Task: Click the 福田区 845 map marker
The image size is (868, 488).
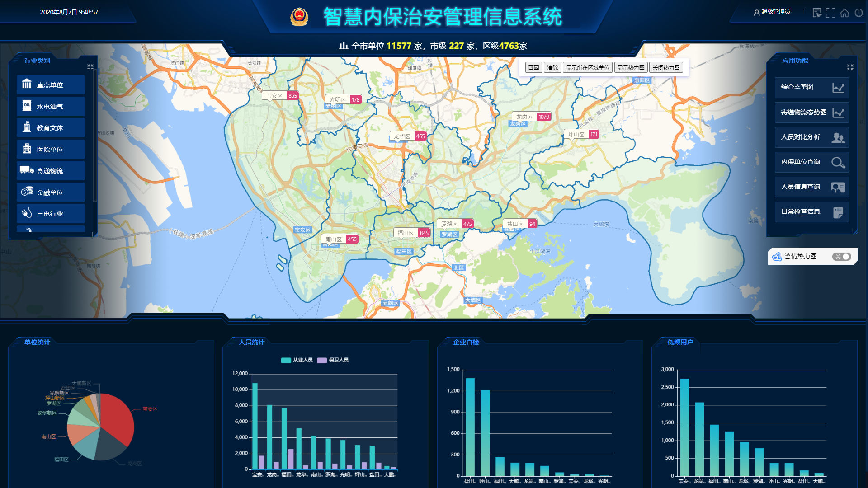Action: (412, 233)
